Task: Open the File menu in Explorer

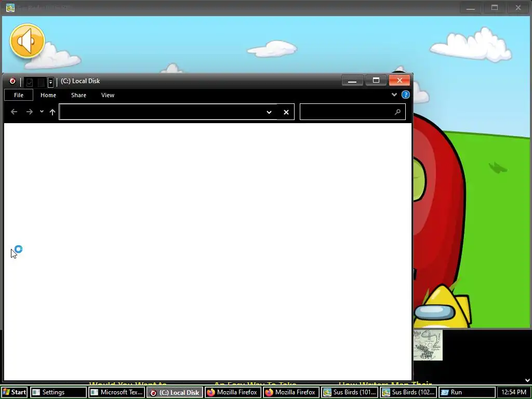Action: 19,95
